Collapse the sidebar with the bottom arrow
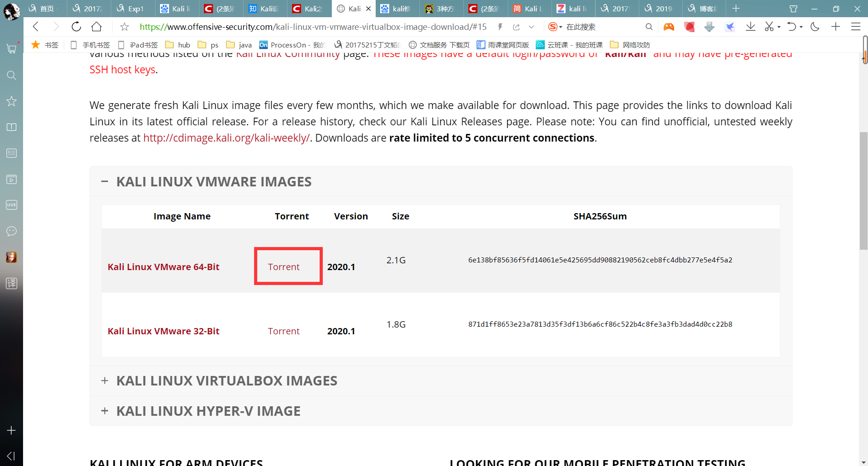The width and height of the screenshot is (868, 466). 11,456
